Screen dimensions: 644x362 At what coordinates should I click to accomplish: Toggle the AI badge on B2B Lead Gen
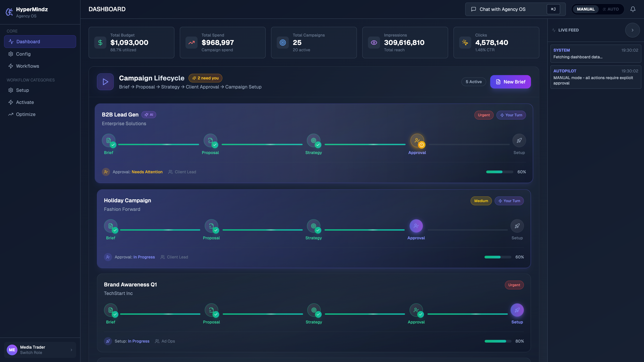(x=149, y=115)
